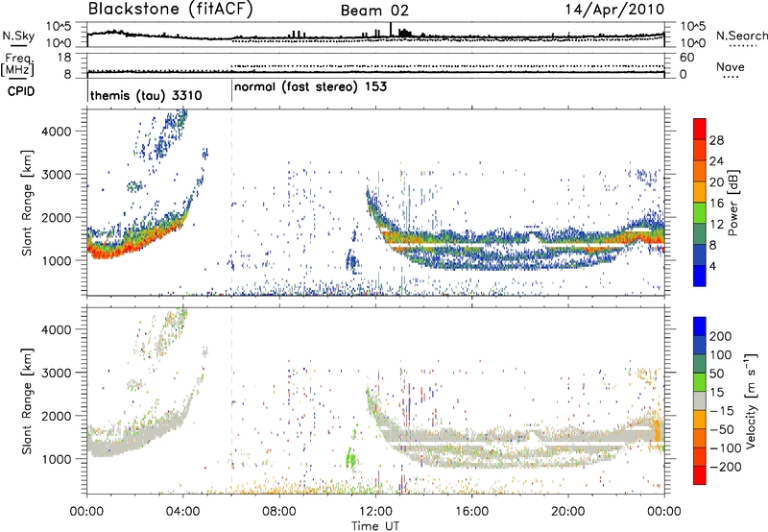Screen dimensions: 768x532
Task: Click the 'Power [dB]' colorbar title
Action: coord(732,203)
